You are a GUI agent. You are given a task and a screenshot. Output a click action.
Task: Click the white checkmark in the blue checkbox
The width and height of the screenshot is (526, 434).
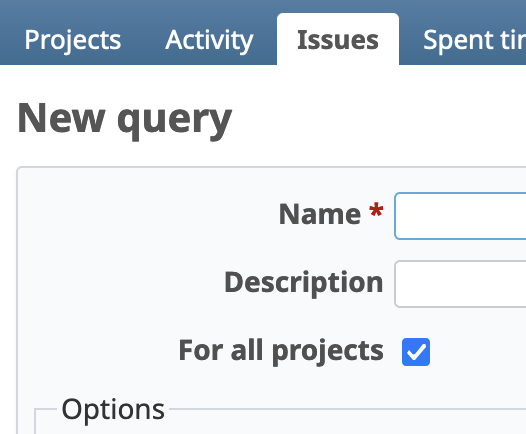416,352
